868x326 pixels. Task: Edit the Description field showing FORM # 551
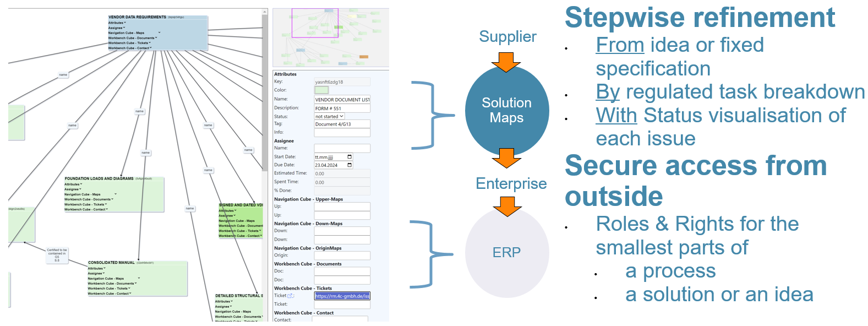(342, 108)
